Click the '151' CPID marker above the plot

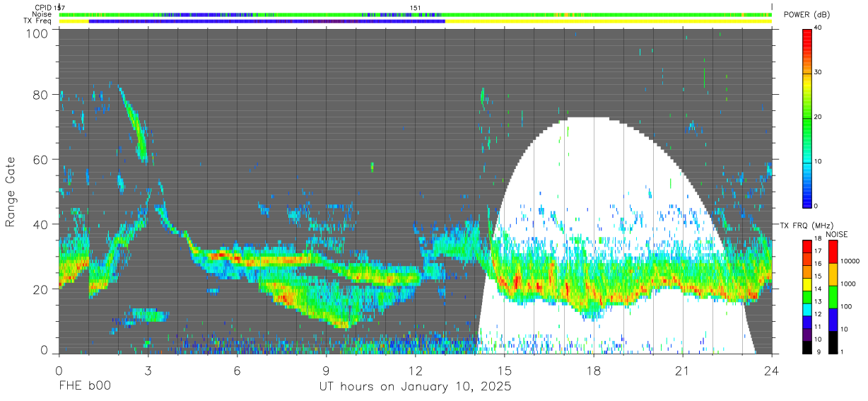coord(416,8)
